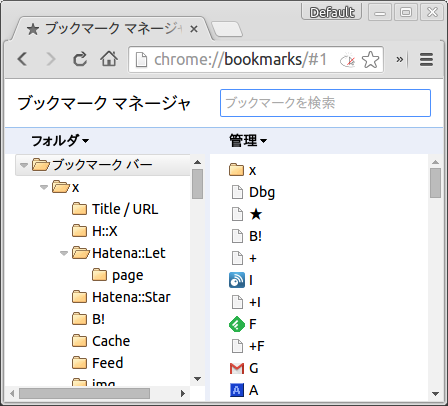Viewport: 448px width, 406px height.
Task: Click the page icon in the address bar
Action: [x=141, y=60]
